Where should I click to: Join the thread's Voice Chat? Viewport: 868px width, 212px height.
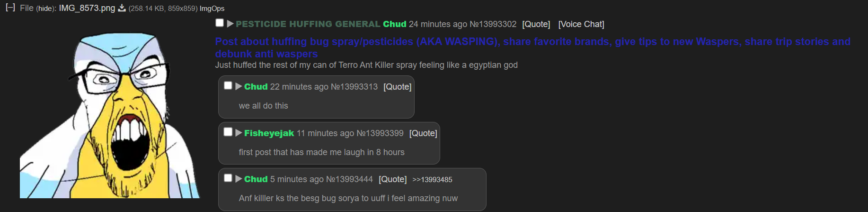(581, 24)
